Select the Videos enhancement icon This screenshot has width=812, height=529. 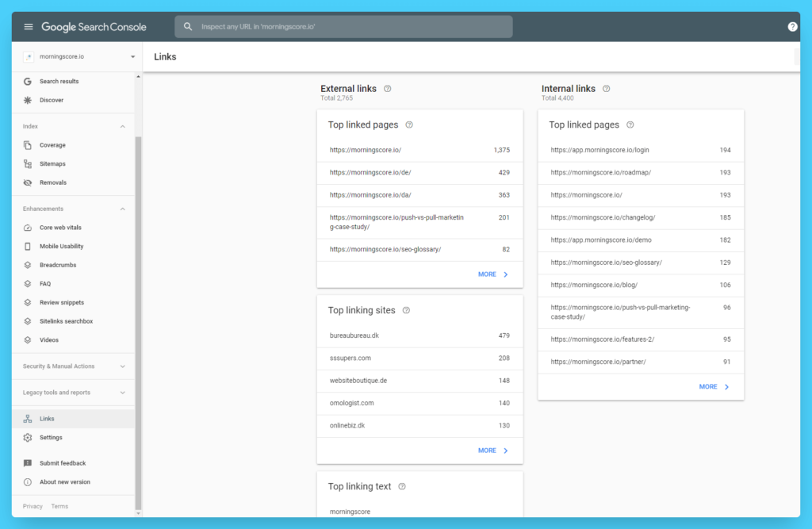point(29,339)
